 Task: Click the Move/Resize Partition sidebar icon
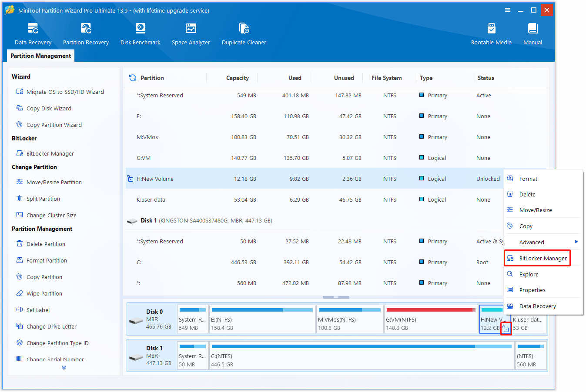[x=20, y=182]
